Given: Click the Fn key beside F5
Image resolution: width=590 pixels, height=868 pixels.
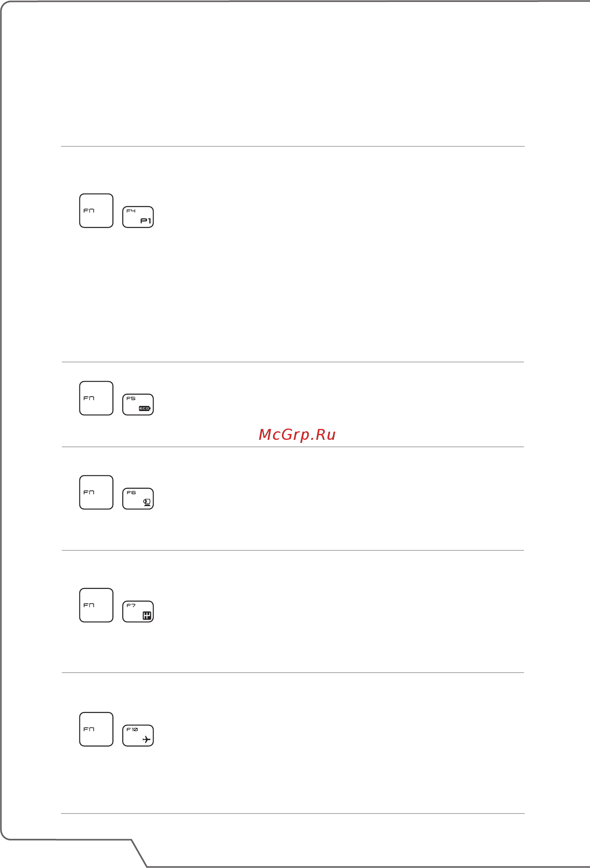Looking at the screenshot, I should click(96, 398).
